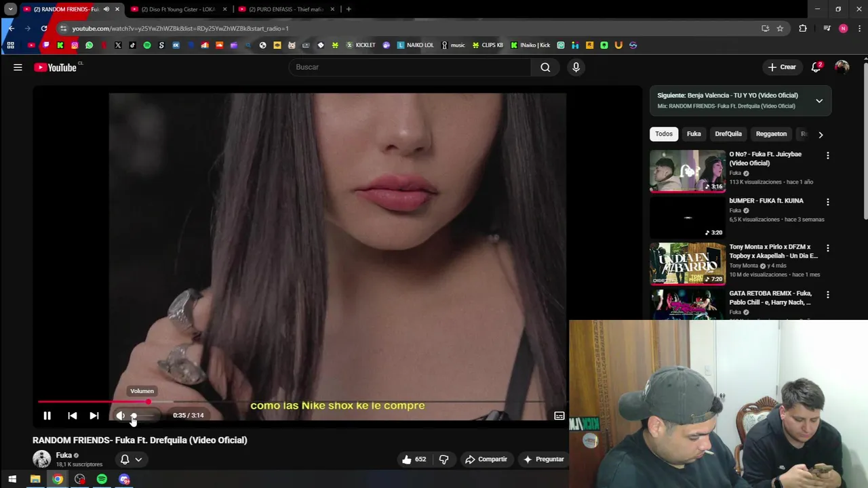Viewport: 868px width, 488px height.
Task: Select the Todos filter chip
Action: (x=664, y=134)
